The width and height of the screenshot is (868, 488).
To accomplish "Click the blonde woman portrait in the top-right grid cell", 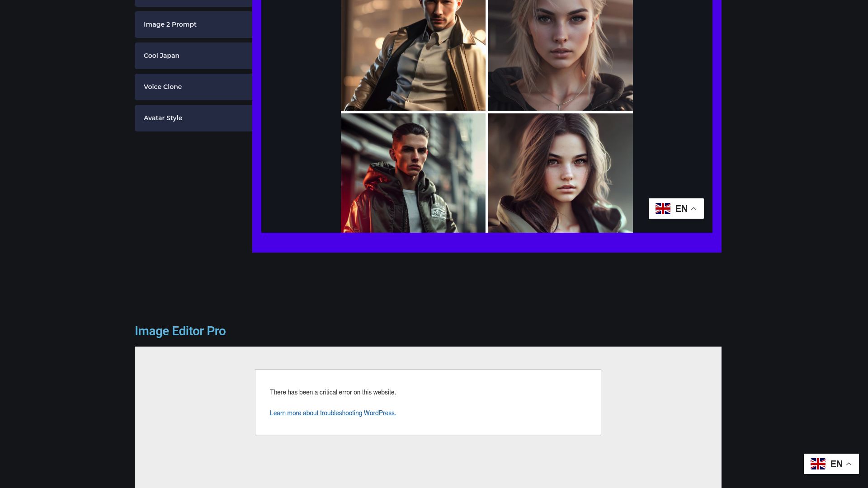I will (561, 54).
